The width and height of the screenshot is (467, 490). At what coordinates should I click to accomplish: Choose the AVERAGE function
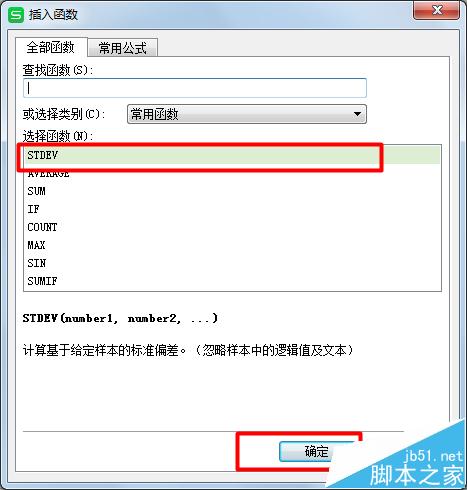pyautogui.click(x=232, y=173)
